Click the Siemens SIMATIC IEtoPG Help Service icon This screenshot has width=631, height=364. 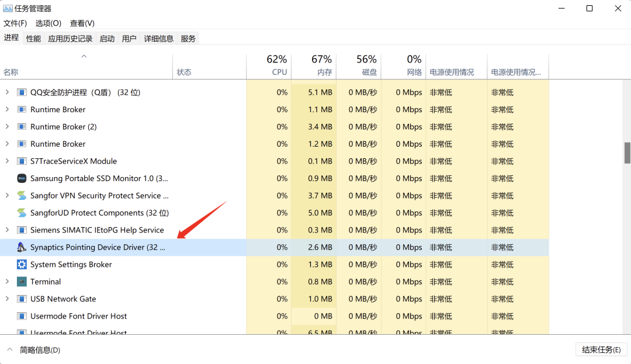[22, 230]
